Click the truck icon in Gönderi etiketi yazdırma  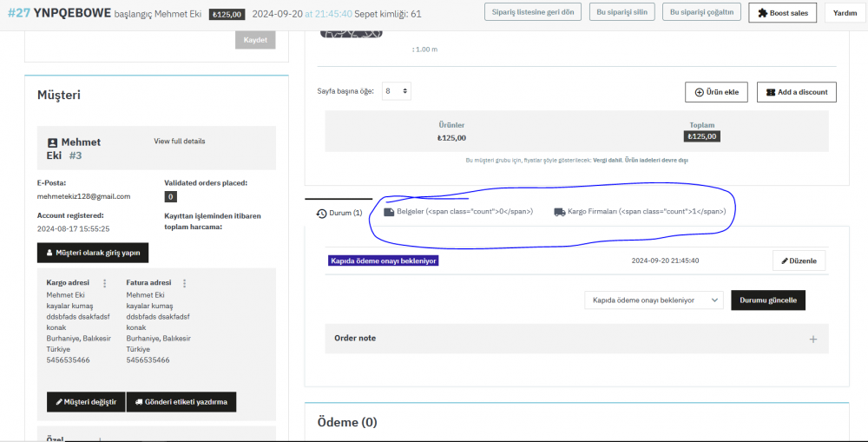pos(139,402)
